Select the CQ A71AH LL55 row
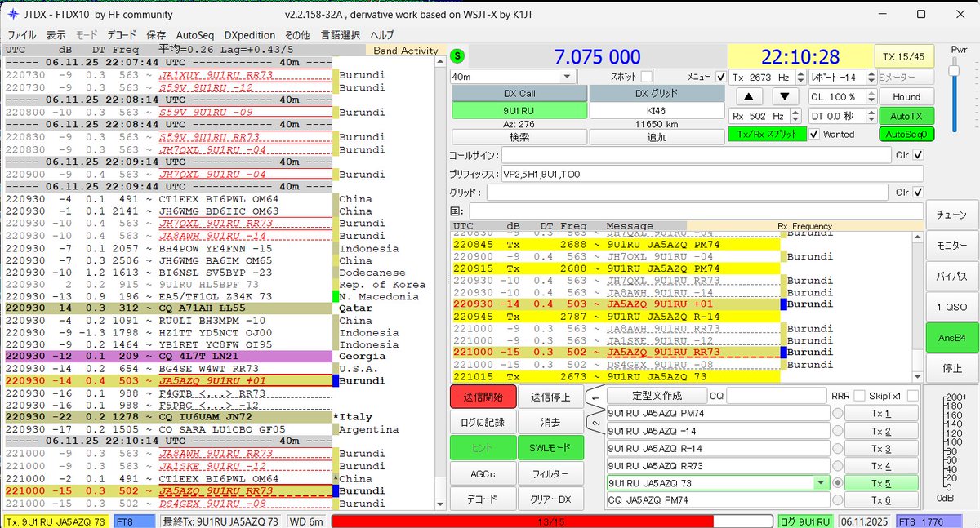 click(x=170, y=308)
